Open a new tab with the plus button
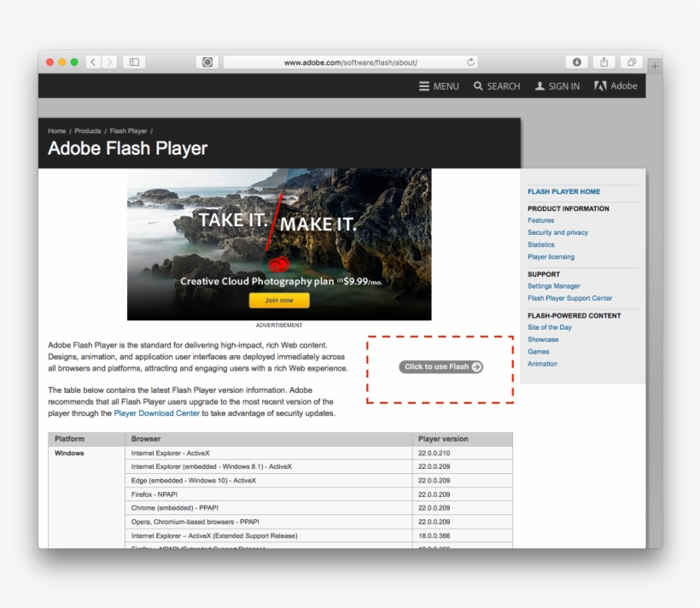 655,66
